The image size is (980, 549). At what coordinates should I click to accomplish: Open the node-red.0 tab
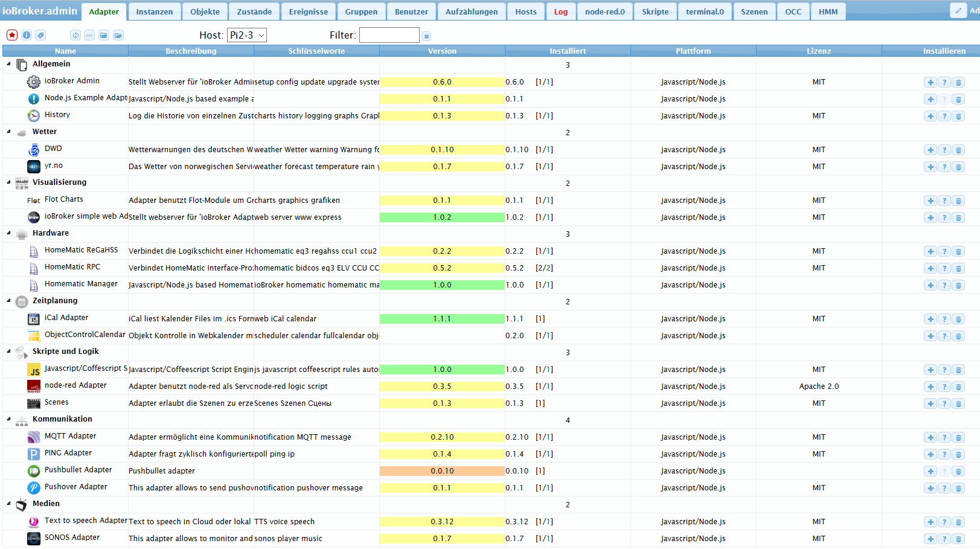click(x=605, y=11)
